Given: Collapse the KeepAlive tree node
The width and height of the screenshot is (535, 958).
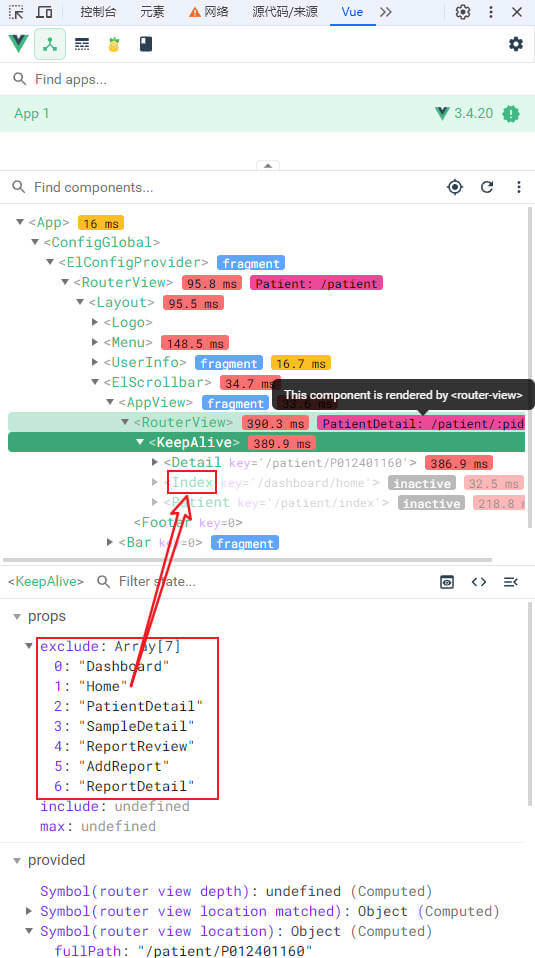Looking at the screenshot, I should pyautogui.click(x=140, y=442).
